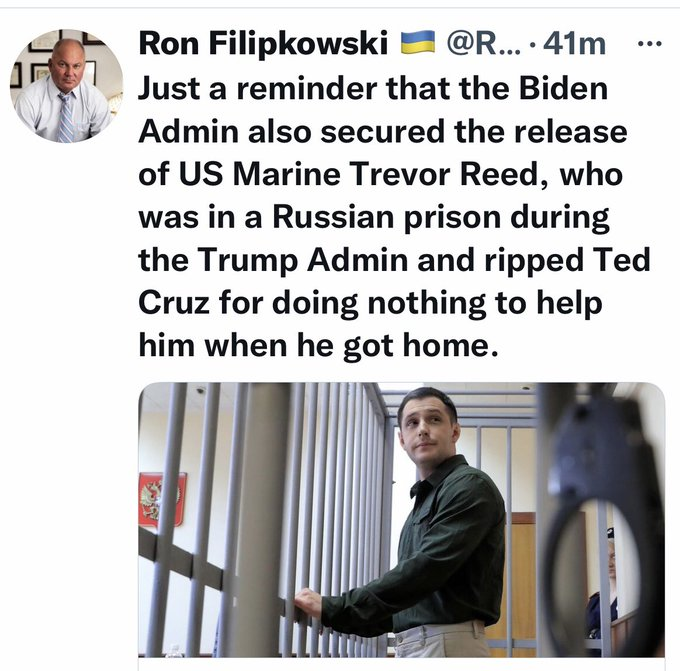Click the man's hand gripping the bars
The width and height of the screenshot is (680, 671).
pyautogui.click(x=307, y=603)
